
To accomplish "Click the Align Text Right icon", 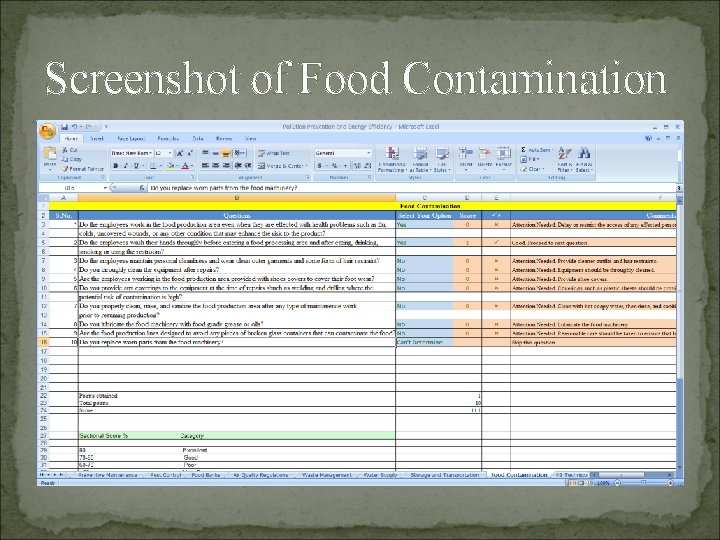I will click(x=226, y=165).
